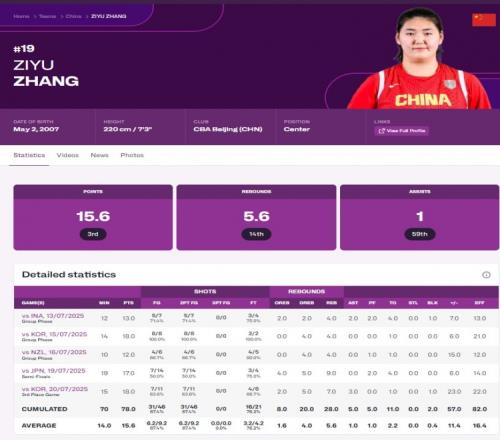Open the vs NZL 16/07/2025 game
This screenshot has height=440, width=500.
[x=54, y=352]
